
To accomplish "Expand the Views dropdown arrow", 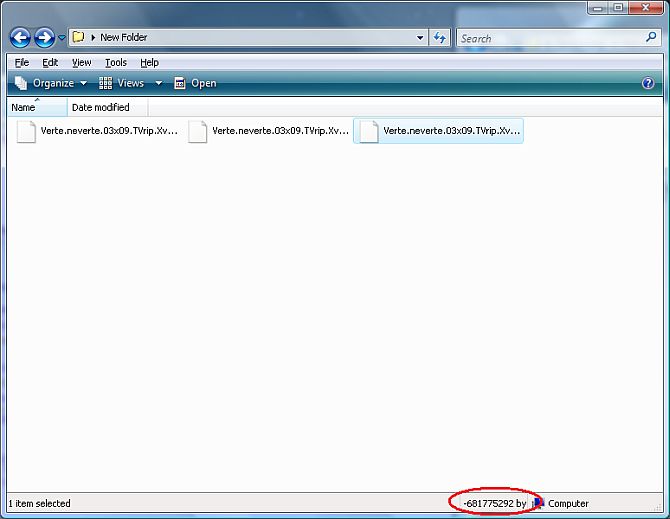I will [x=159, y=83].
